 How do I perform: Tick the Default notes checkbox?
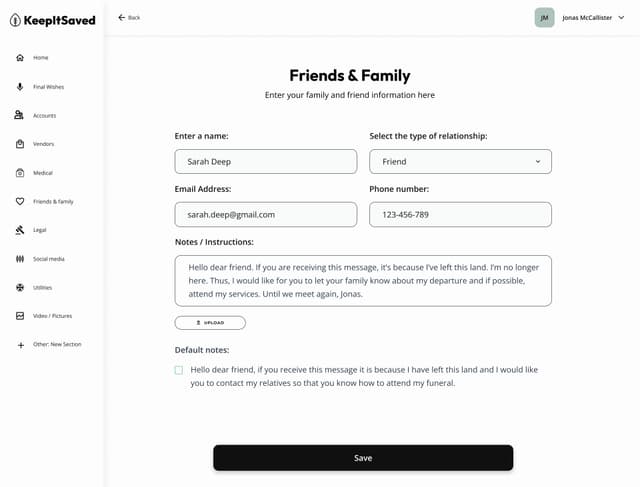179,370
